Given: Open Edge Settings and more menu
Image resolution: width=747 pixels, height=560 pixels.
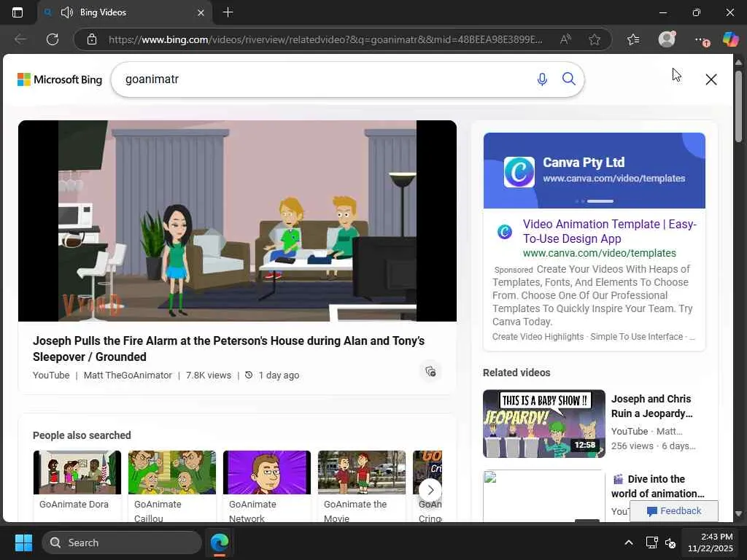Looking at the screenshot, I should coord(701,40).
